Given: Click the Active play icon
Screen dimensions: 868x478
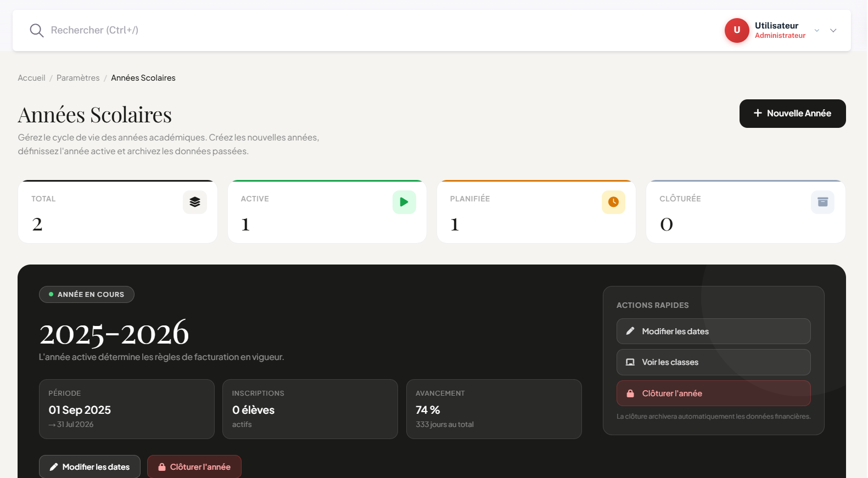Looking at the screenshot, I should point(404,202).
